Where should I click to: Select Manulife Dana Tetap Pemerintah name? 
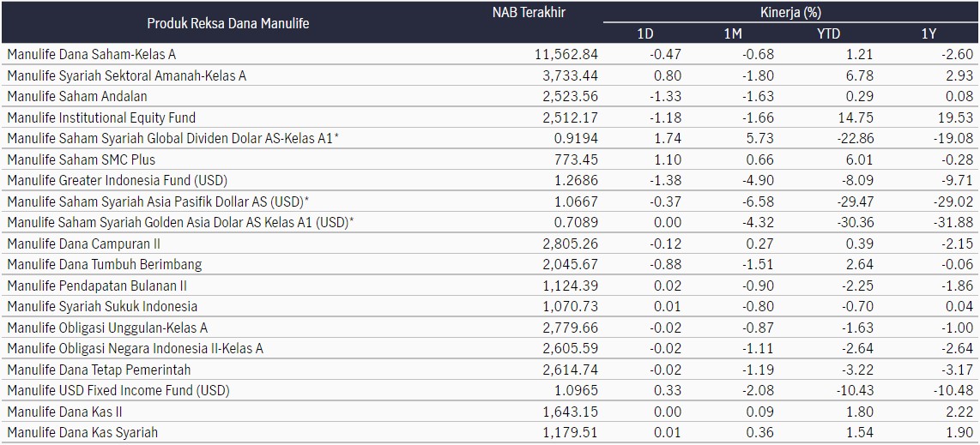point(99,370)
